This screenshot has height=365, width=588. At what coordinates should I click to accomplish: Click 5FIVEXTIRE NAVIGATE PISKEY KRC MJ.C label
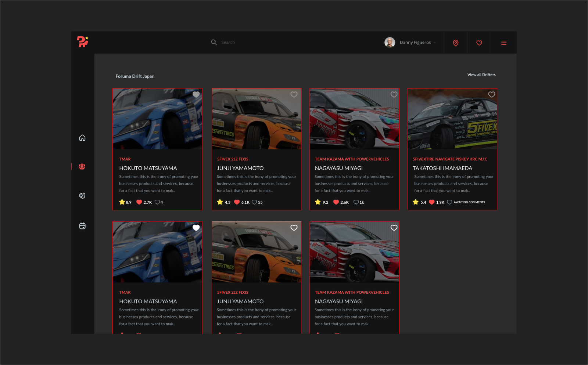coord(450,159)
